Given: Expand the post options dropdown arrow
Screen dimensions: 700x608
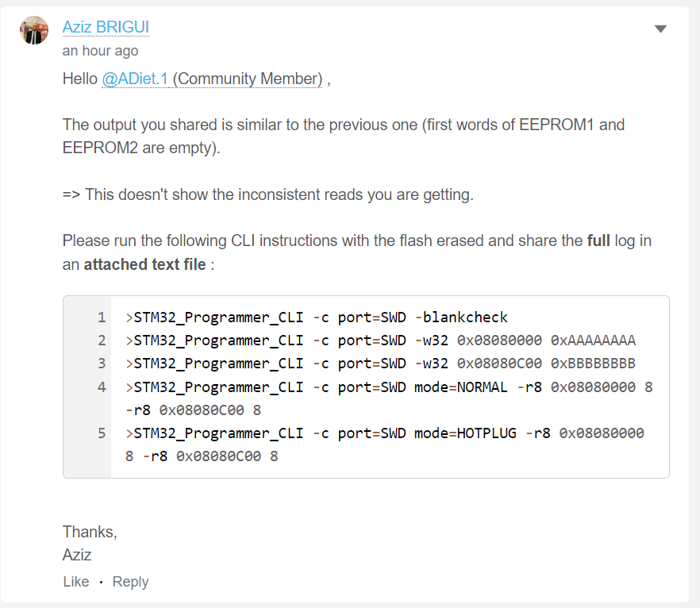Looking at the screenshot, I should pos(660,29).
